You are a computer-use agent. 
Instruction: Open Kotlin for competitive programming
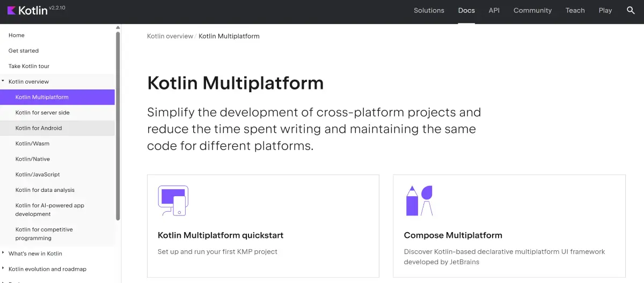(x=44, y=234)
